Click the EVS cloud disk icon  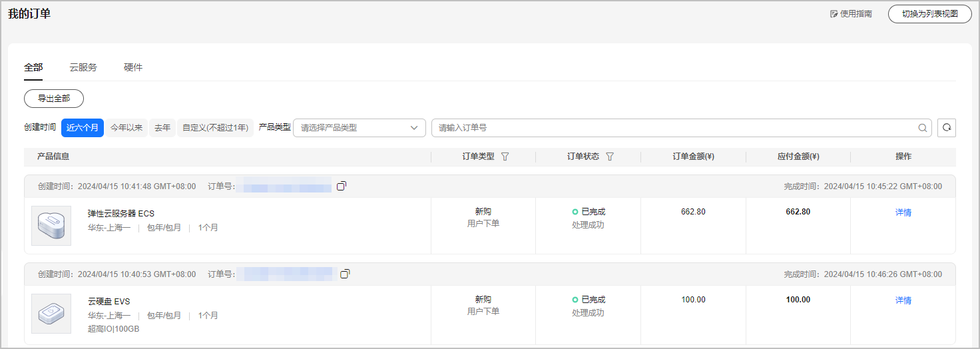click(x=51, y=314)
